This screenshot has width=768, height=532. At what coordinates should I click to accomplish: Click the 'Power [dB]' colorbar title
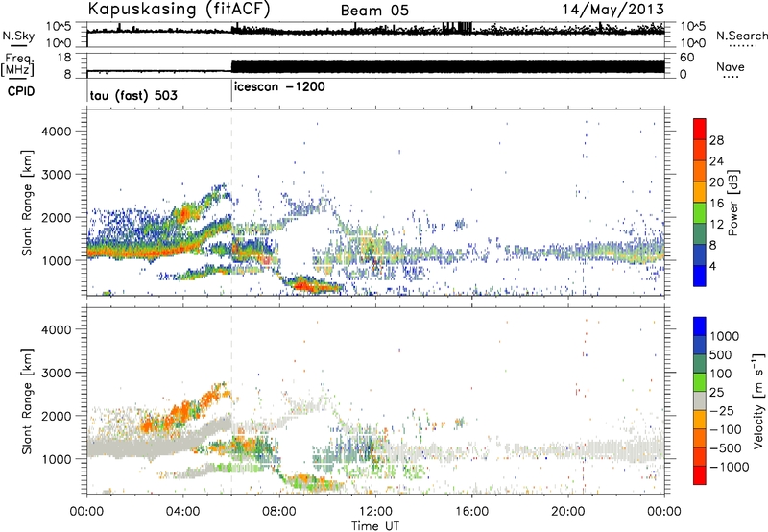pos(732,203)
